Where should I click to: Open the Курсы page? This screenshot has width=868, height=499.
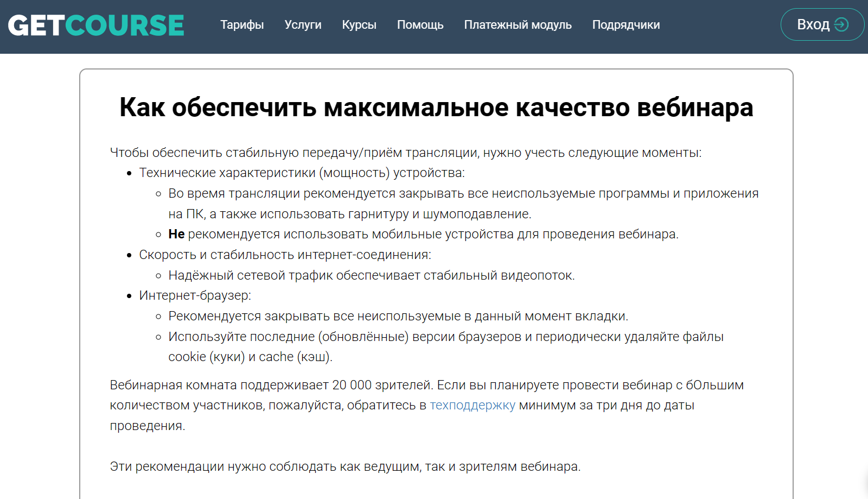359,25
